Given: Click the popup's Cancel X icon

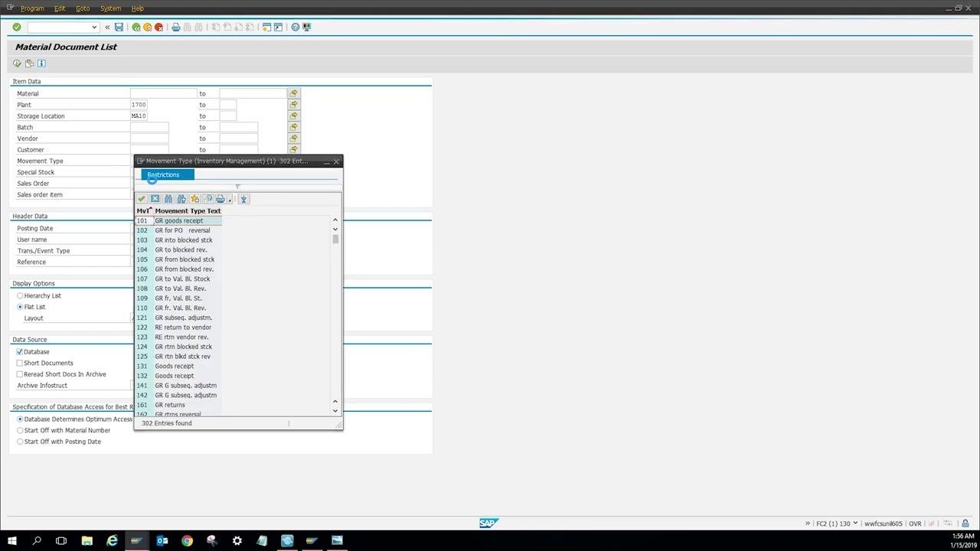Looking at the screenshot, I should pos(155,199).
